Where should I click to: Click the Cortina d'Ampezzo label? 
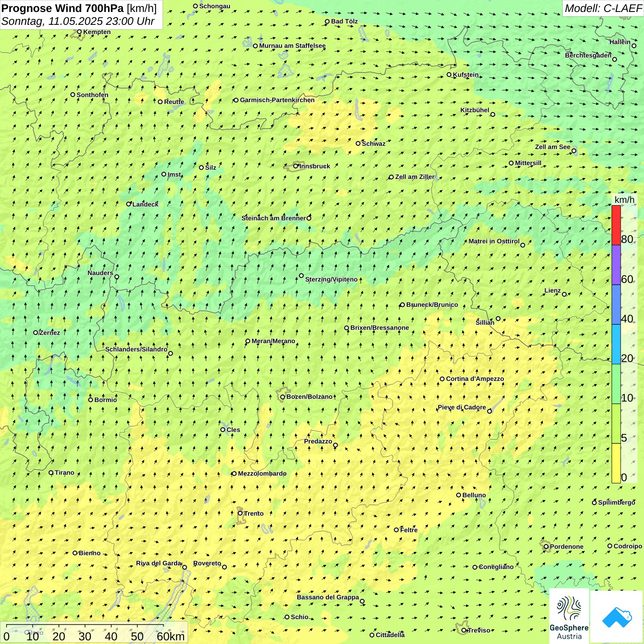click(475, 379)
